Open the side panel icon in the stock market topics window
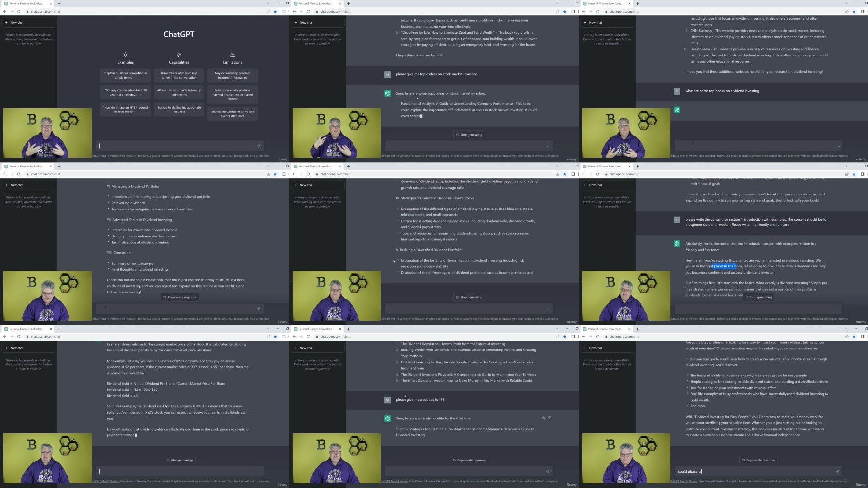Screen dimensions: 868x488 tap(573, 11)
